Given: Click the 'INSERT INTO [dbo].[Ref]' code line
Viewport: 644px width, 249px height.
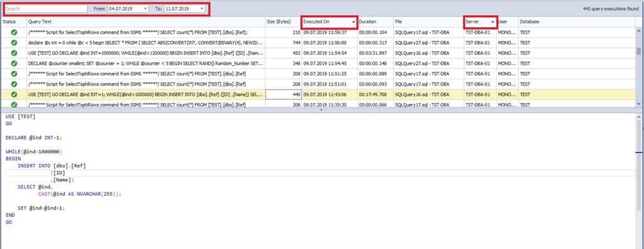Looking at the screenshot, I should pyautogui.click(x=52, y=166).
